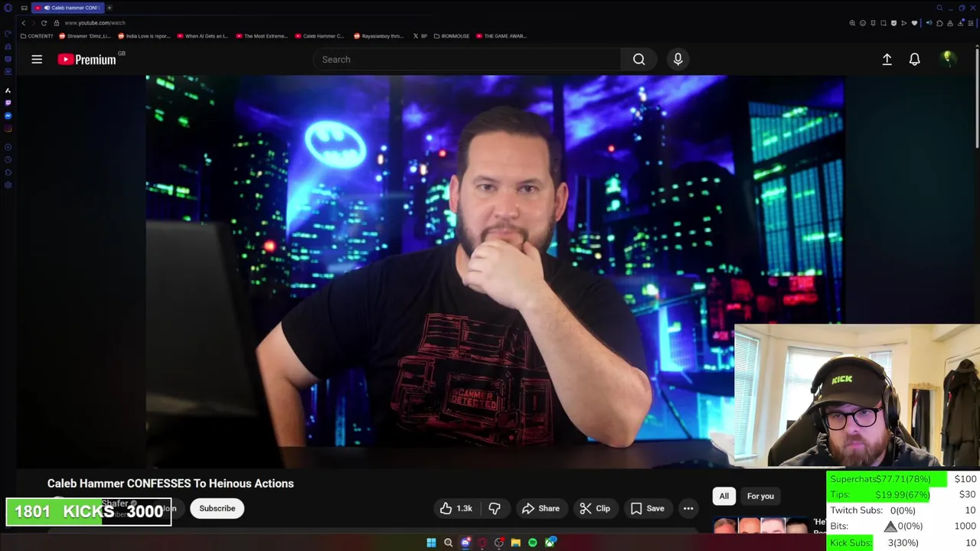Viewport: 980px width, 551px height.
Task: Select the All recommendations chip
Action: coord(724,496)
